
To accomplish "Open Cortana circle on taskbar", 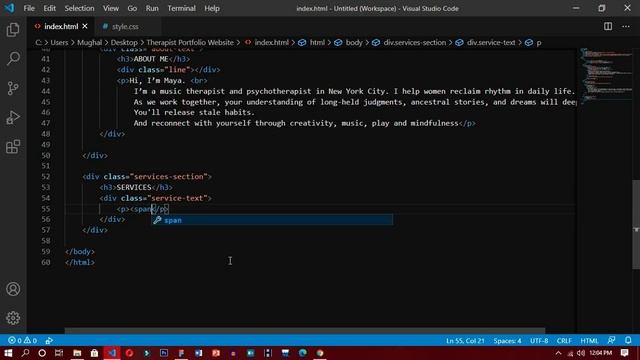I will (x=42, y=353).
